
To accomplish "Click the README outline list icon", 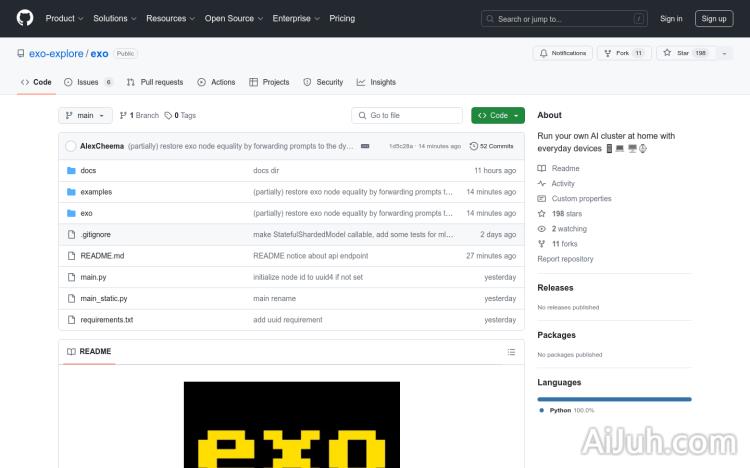I will point(511,352).
